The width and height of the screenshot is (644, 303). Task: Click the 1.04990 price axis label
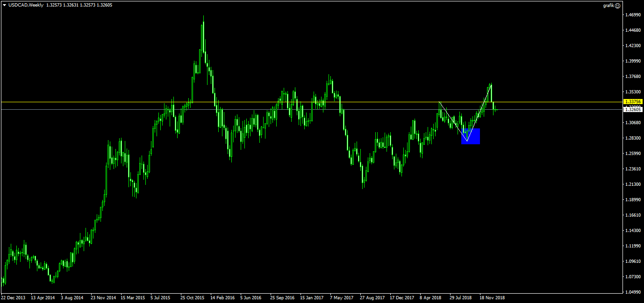(x=632, y=292)
